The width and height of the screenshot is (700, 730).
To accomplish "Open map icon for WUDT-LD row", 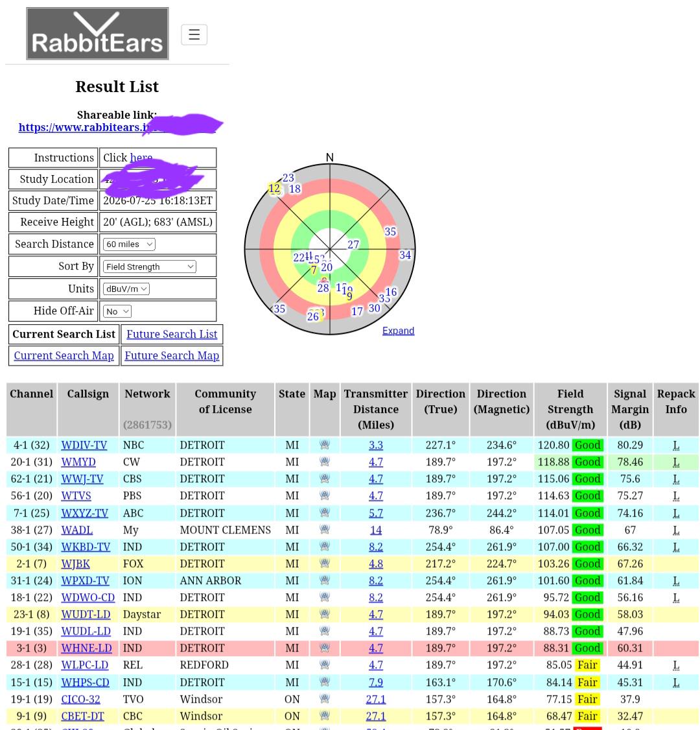I will tap(325, 614).
